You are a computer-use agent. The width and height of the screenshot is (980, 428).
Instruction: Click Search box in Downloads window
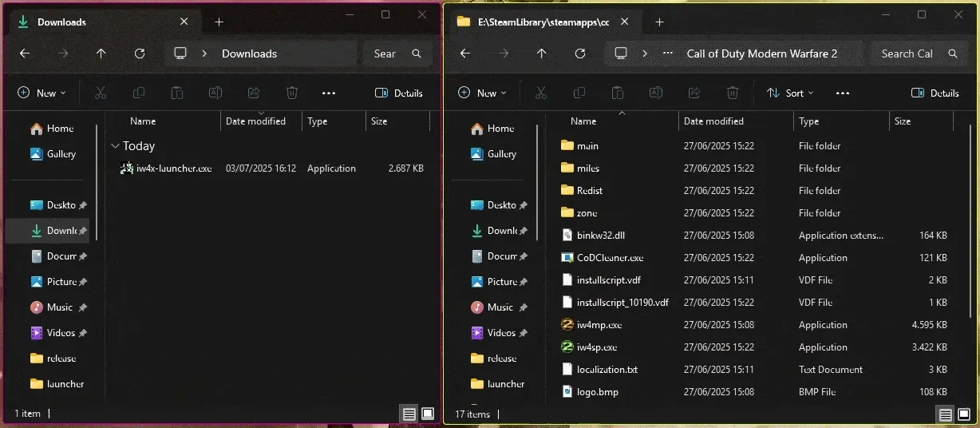point(397,53)
